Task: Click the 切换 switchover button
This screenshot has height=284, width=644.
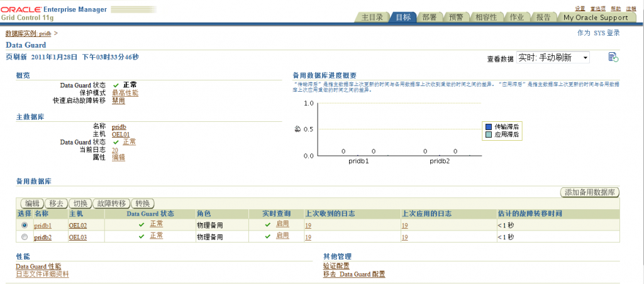Action: (x=80, y=203)
